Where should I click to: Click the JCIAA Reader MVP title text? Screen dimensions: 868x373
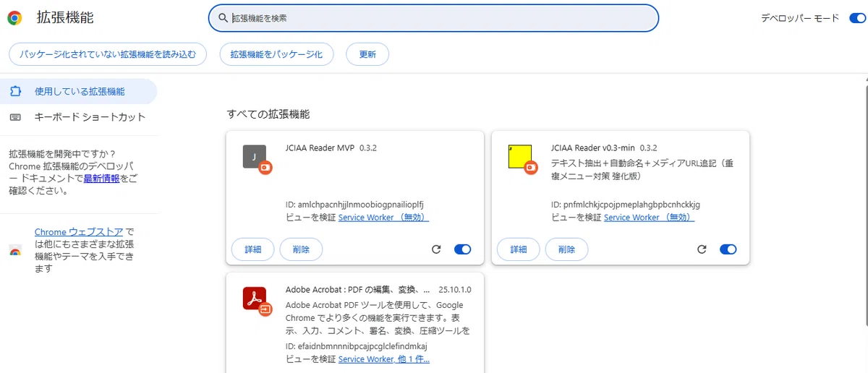pyautogui.click(x=320, y=148)
